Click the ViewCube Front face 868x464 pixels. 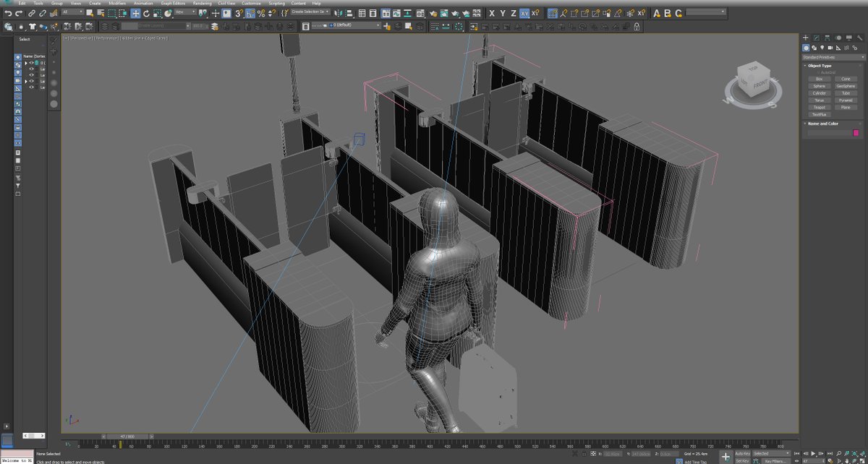(759, 85)
